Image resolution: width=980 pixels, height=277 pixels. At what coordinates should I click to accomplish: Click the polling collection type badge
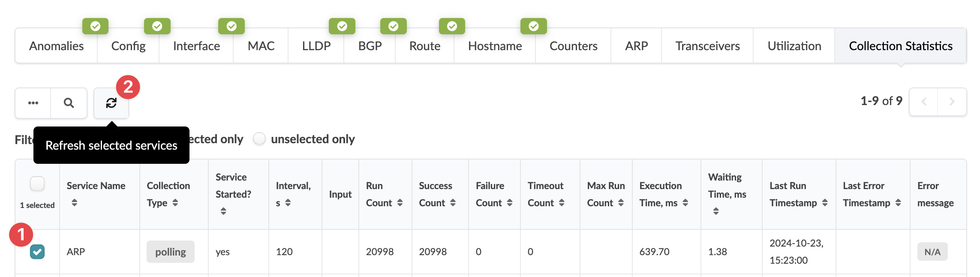(170, 252)
